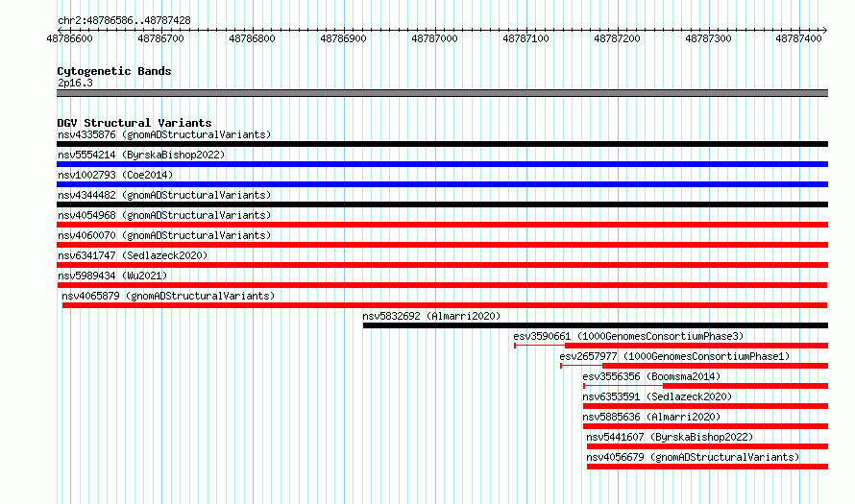Open nsv5885636 (Almarri2020) label

(651, 417)
